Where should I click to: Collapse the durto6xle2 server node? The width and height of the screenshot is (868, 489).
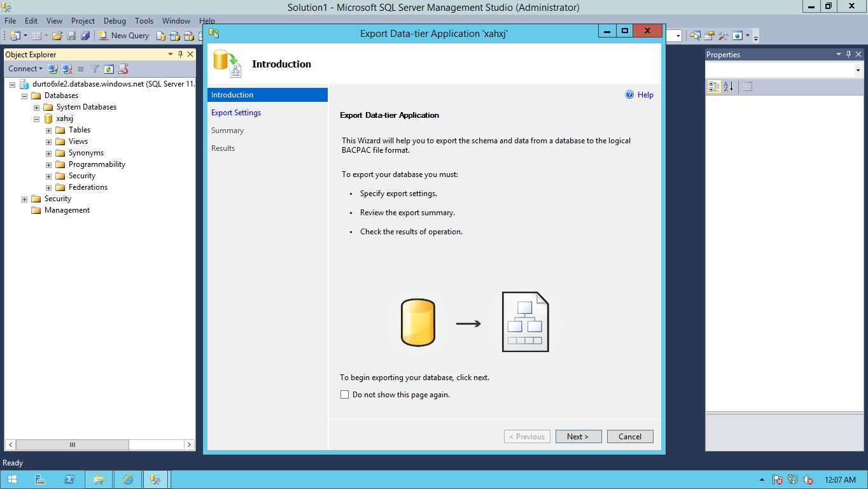(12, 84)
